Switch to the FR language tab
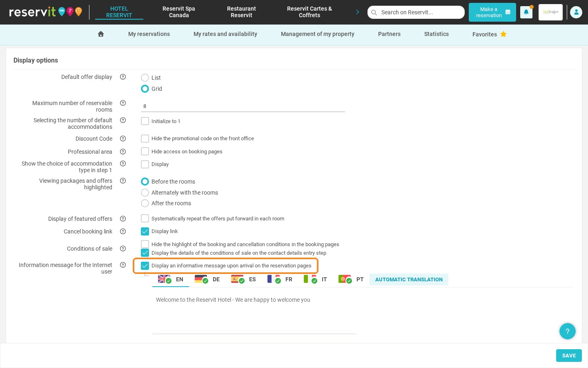 pos(280,279)
